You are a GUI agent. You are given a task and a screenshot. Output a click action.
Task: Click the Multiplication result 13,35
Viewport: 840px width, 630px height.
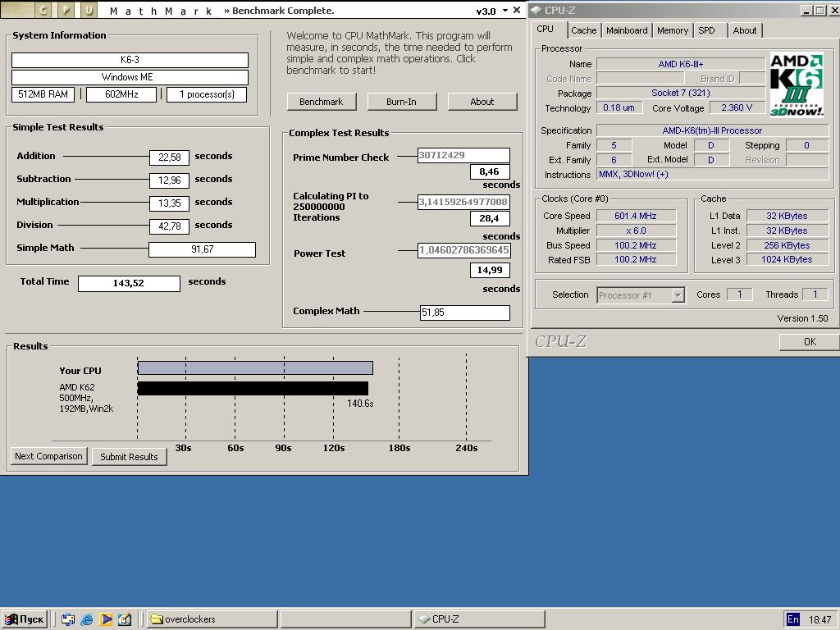point(169,203)
